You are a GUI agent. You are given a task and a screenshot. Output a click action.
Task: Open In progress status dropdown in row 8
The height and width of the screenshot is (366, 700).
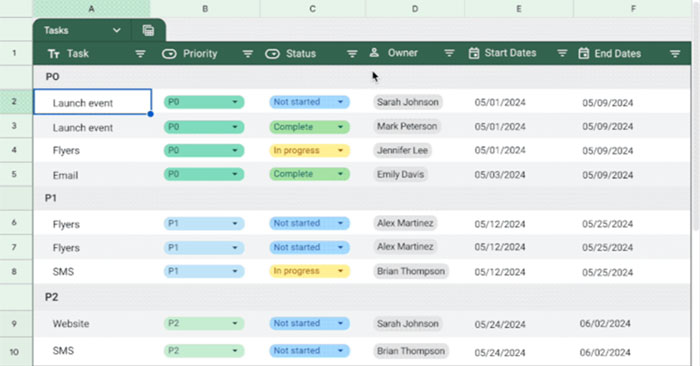pyautogui.click(x=309, y=271)
